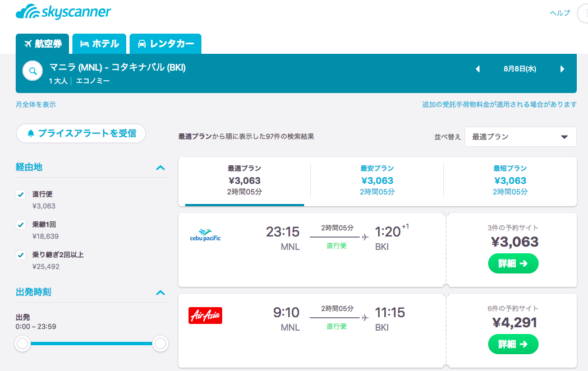
Task: Click left handle of departure time slider
Action: tap(23, 344)
